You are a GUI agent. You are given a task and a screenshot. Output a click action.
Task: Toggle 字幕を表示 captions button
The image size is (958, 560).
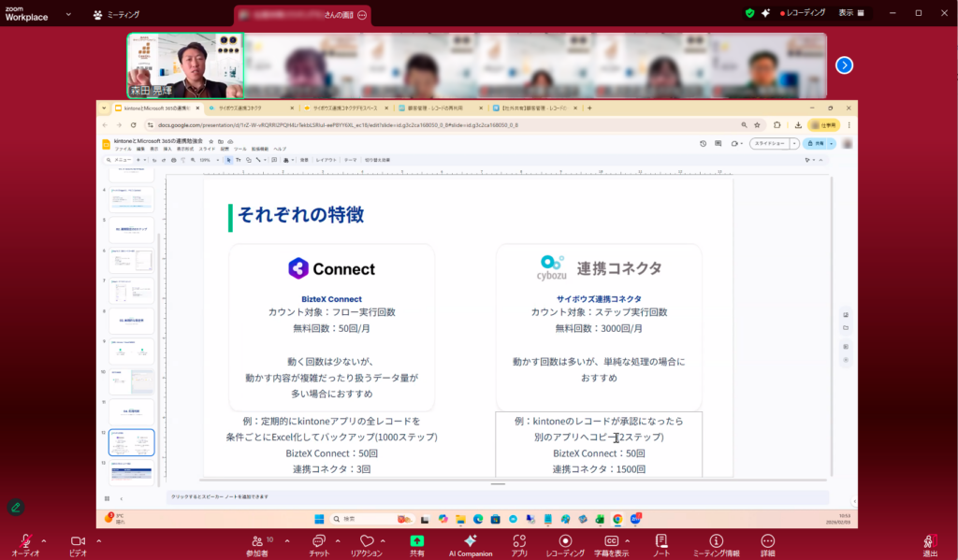tap(611, 541)
